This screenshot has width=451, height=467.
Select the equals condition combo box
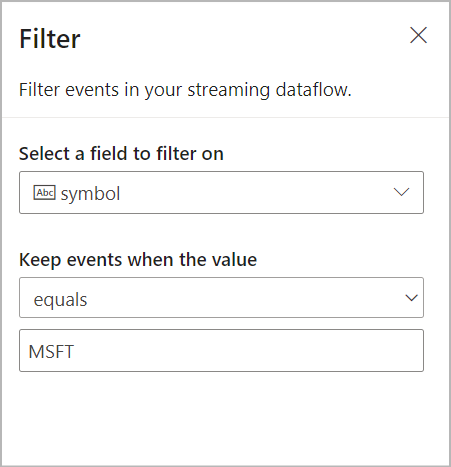221,297
